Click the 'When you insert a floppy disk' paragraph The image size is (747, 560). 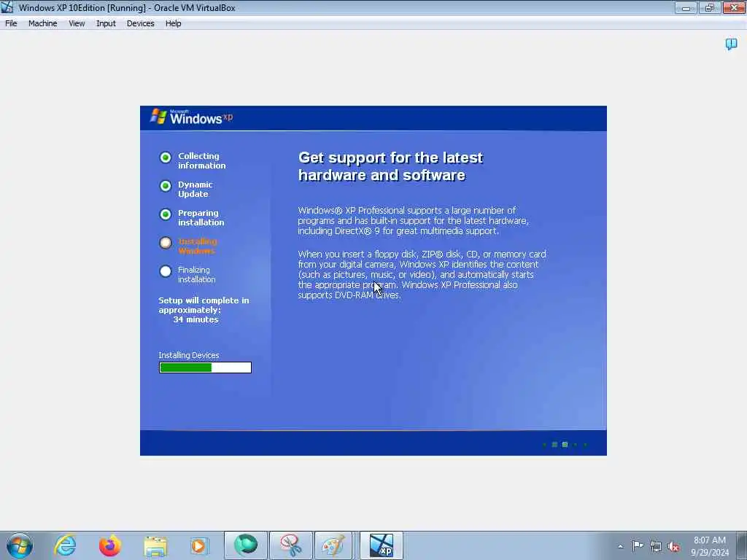point(422,275)
